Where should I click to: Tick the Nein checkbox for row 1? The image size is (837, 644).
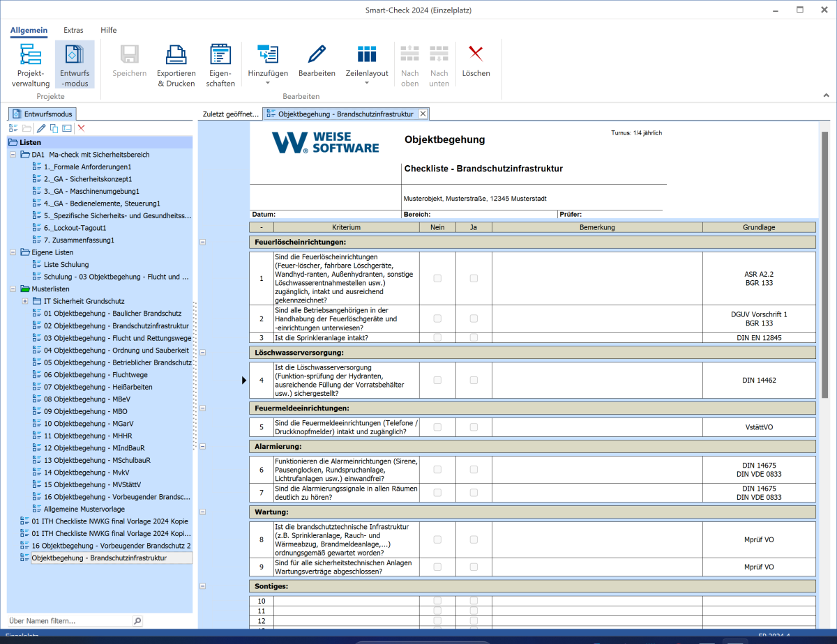(437, 278)
